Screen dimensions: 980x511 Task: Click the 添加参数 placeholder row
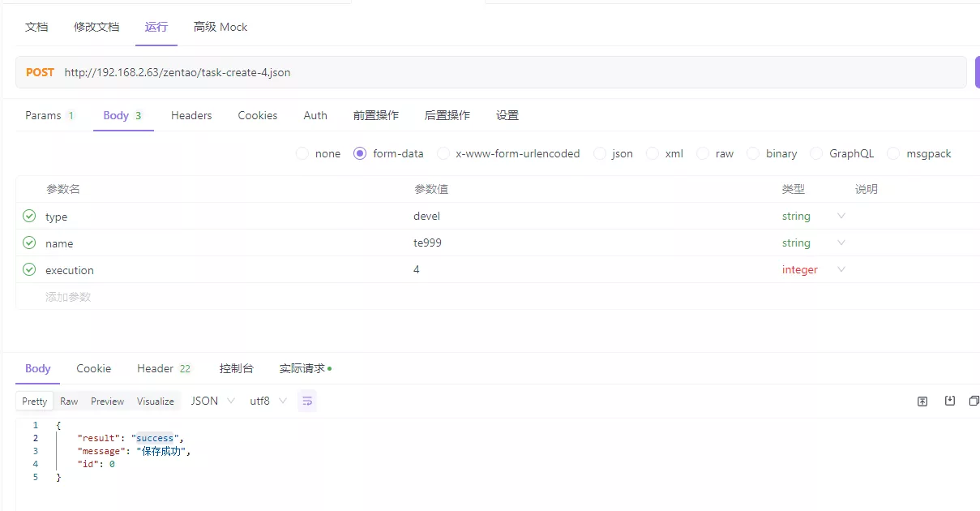pyautogui.click(x=68, y=297)
